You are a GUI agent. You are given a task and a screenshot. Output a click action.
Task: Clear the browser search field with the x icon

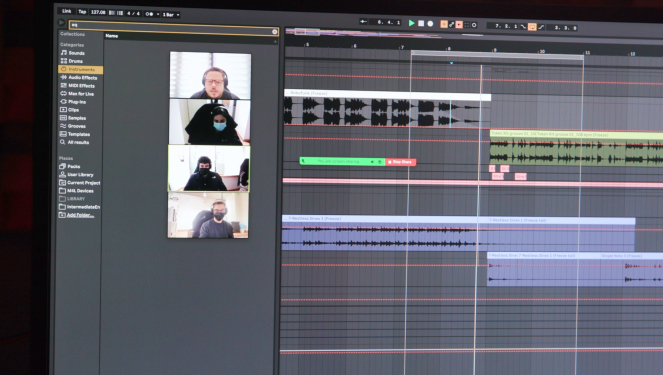(274, 32)
